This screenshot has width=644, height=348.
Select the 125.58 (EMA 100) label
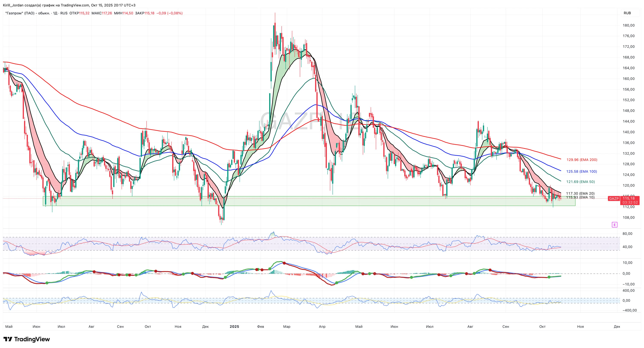582,172
